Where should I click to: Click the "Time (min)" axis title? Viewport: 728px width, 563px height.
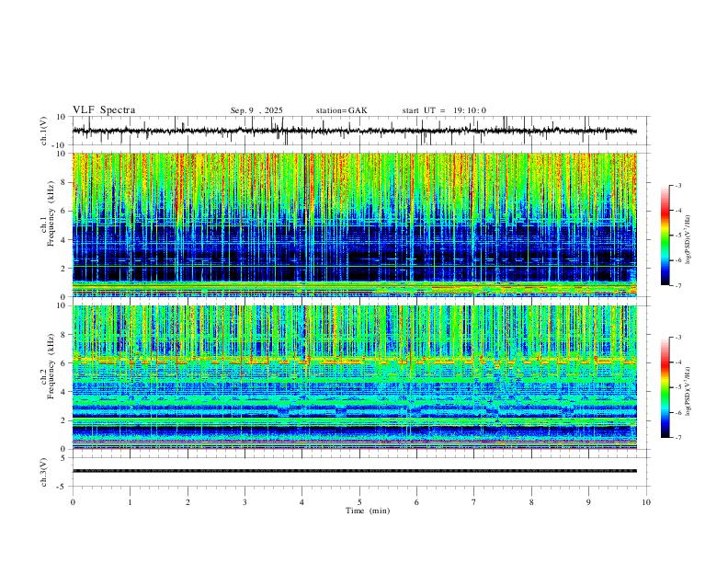coord(368,511)
